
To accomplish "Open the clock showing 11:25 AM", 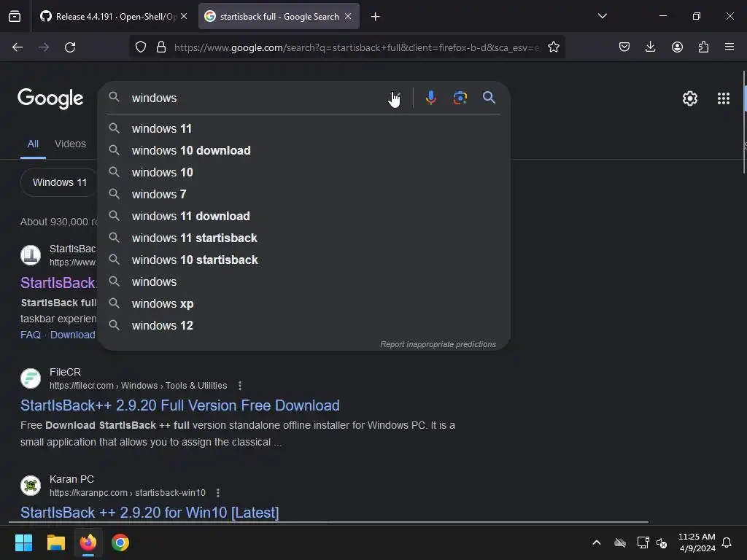I will pos(697,542).
